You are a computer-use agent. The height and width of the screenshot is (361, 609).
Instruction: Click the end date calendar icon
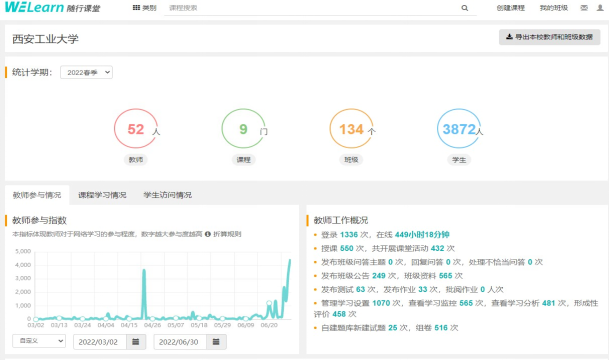(216, 342)
